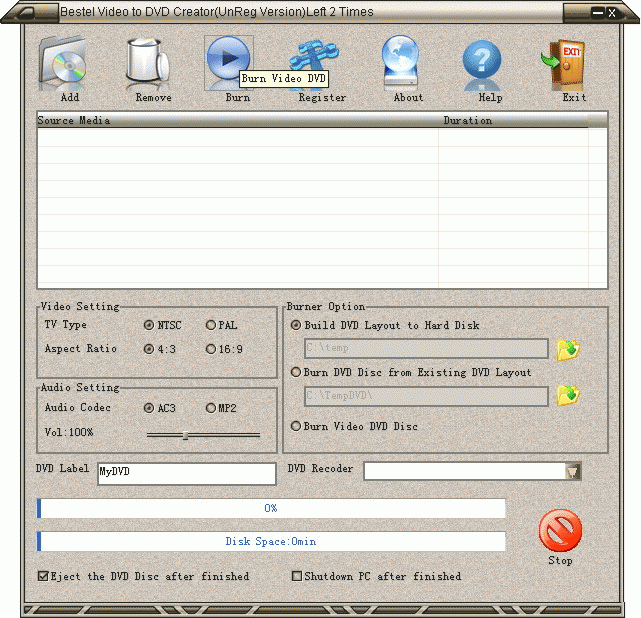Click the Disk Space:0min bar
Image resolution: width=641 pixels, height=618 pixels.
tap(271, 541)
